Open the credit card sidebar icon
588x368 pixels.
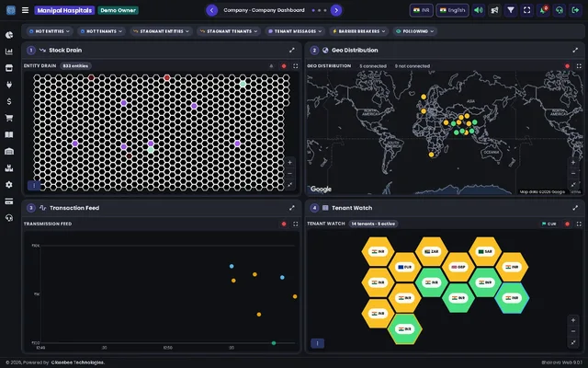(x=9, y=201)
